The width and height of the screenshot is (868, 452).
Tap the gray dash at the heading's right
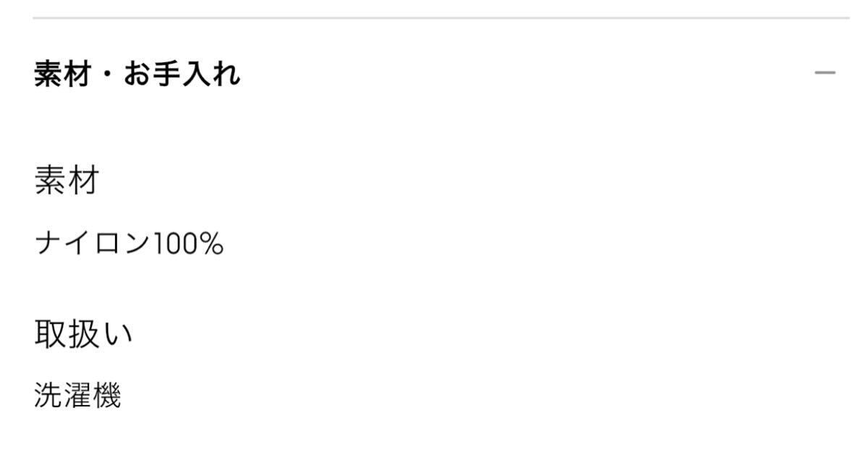pyautogui.click(x=825, y=73)
